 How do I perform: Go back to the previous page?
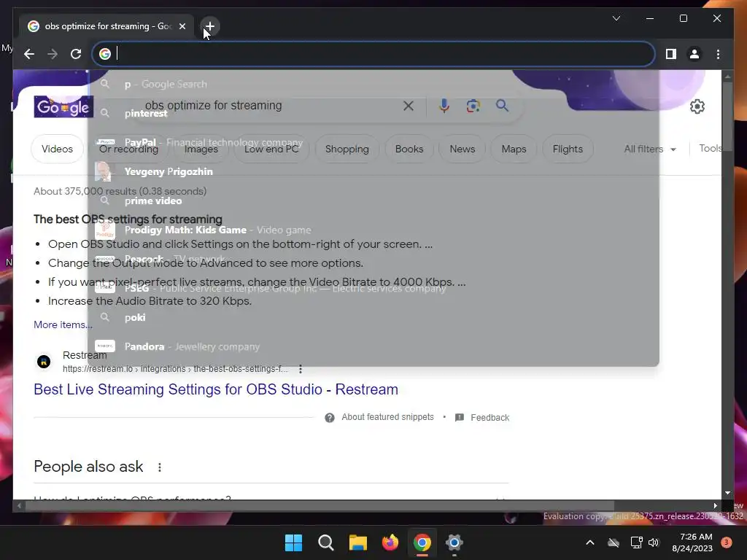pyautogui.click(x=29, y=54)
